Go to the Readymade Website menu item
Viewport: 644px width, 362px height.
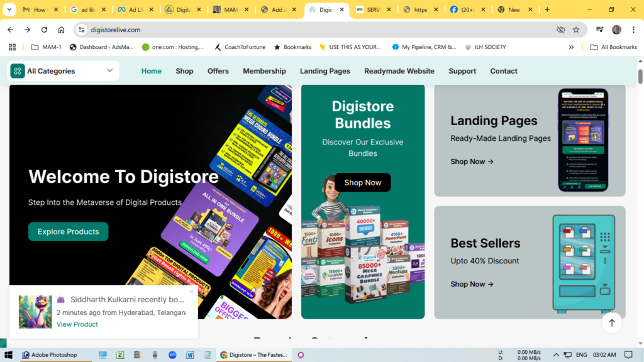(x=399, y=71)
